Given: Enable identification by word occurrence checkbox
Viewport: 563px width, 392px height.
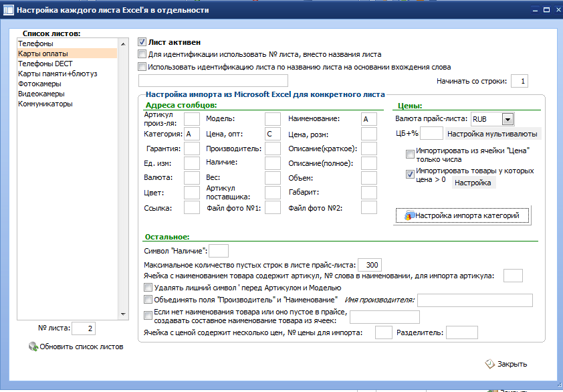Looking at the screenshot, I should (x=142, y=67).
